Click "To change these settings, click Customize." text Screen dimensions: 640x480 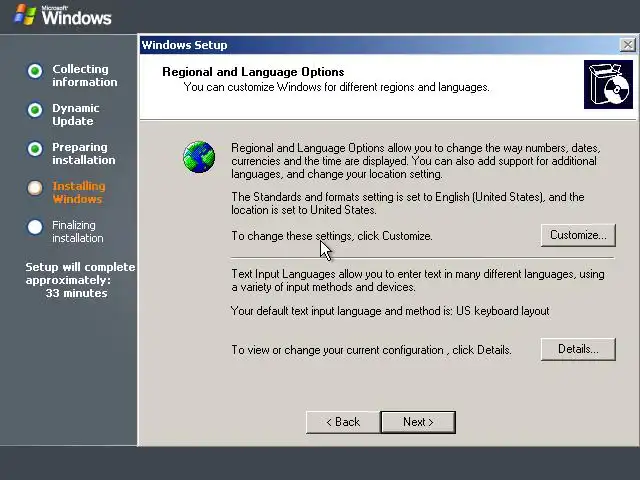pyautogui.click(x=332, y=236)
